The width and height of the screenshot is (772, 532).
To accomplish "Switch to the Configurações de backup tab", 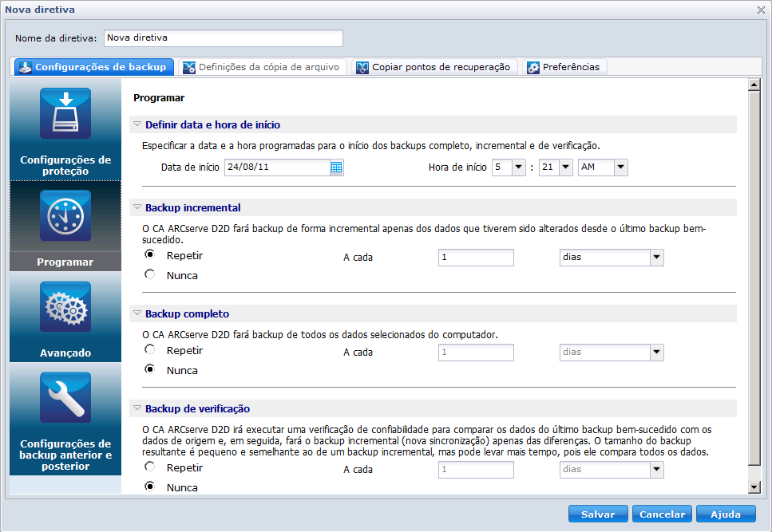I will (93, 67).
